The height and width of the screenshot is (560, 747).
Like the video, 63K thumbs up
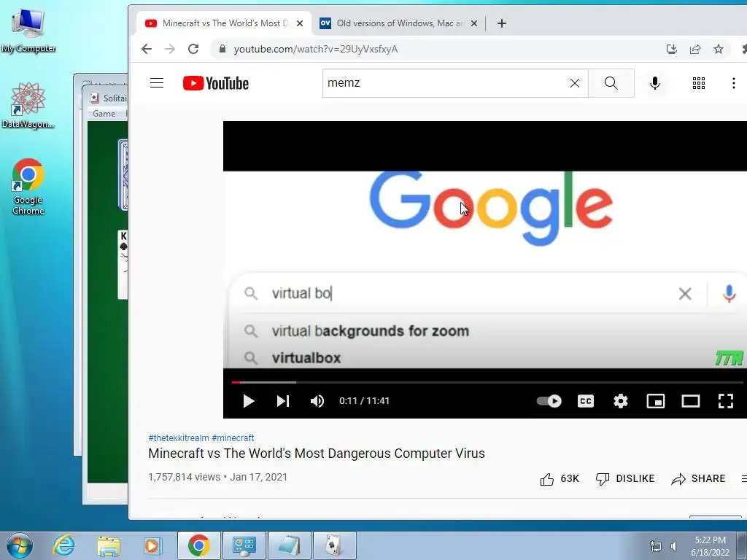[560, 478]
